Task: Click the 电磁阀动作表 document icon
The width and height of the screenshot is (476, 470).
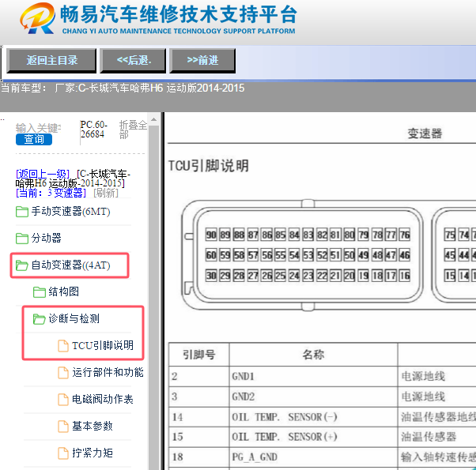Action: [63, 400]
